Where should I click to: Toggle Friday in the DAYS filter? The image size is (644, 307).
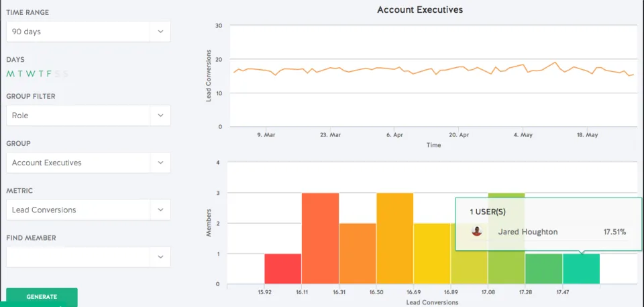coord(49,74)
